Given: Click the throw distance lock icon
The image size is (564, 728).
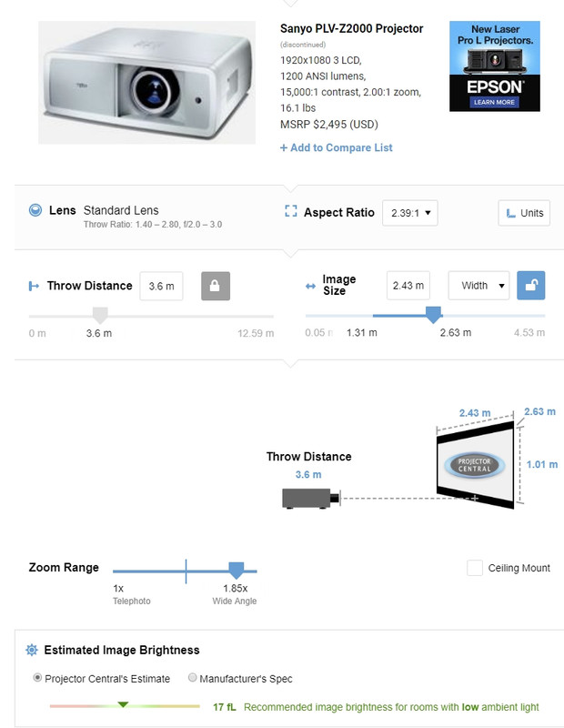Looking at the screenshot, I should [x=216, y=286].
